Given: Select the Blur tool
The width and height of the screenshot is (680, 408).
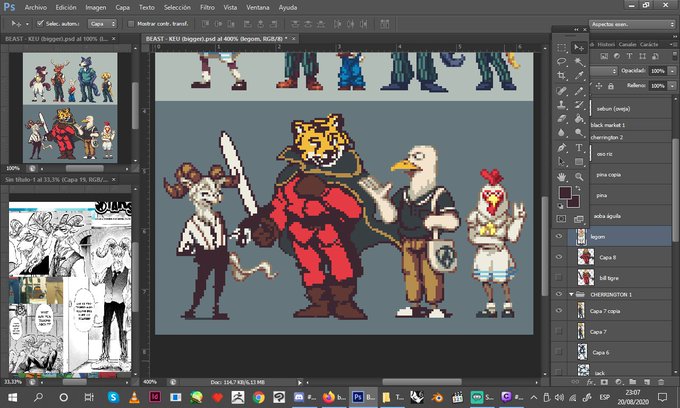Looking at the screenshot, I should 562,132.
